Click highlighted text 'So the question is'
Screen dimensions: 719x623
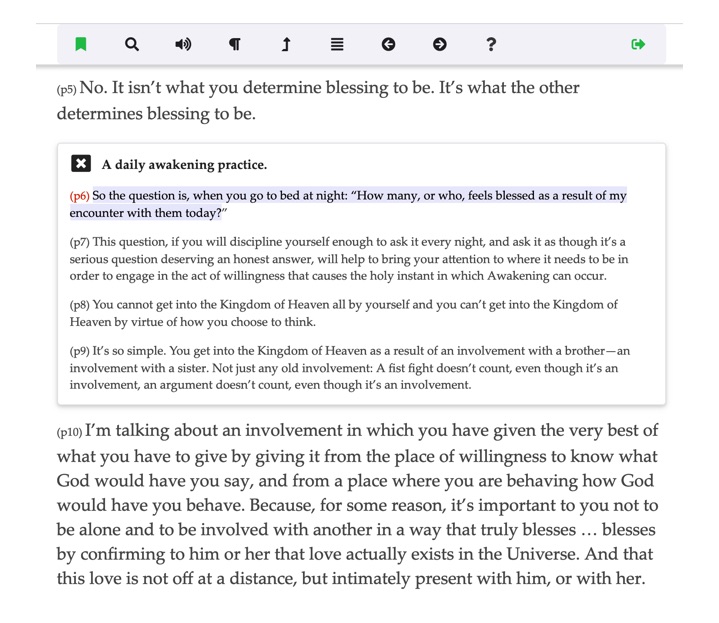[348, 204]
